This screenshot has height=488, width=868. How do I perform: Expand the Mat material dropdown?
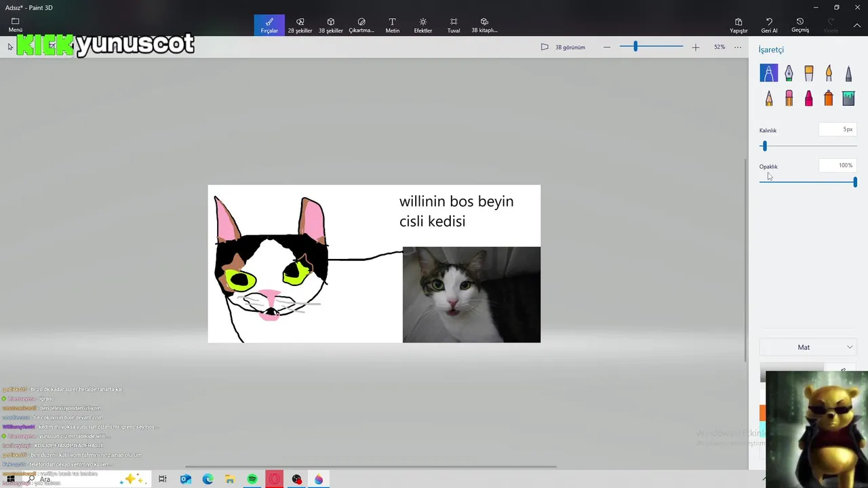[808, 347]
